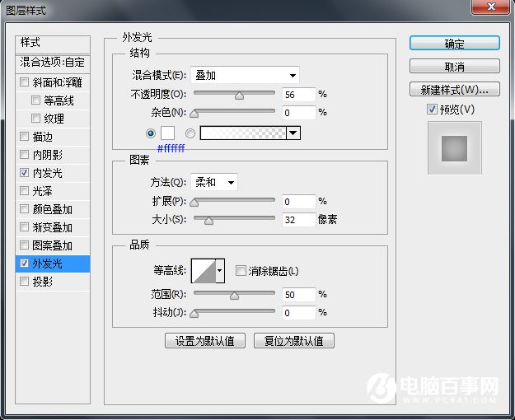
Task: Click the 扩展 percent value field
Action: coord(299,202)
